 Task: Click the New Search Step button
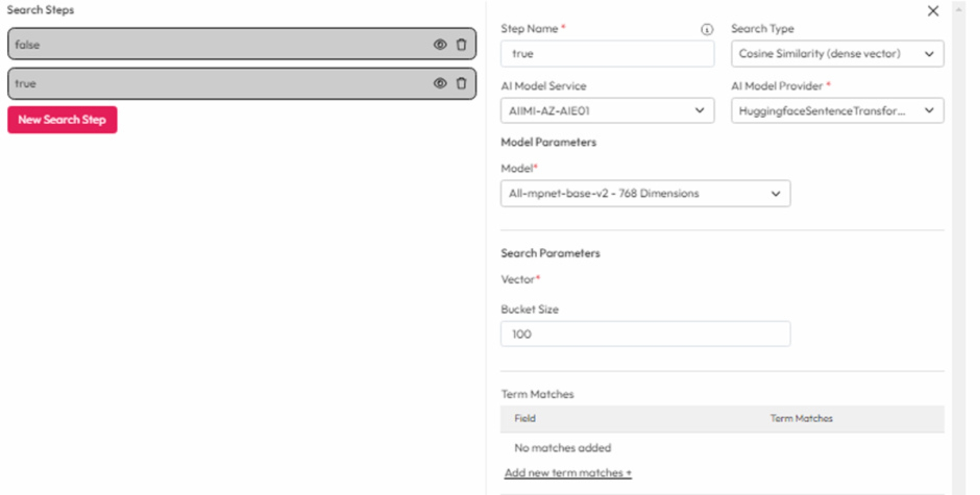click(62, 120)
